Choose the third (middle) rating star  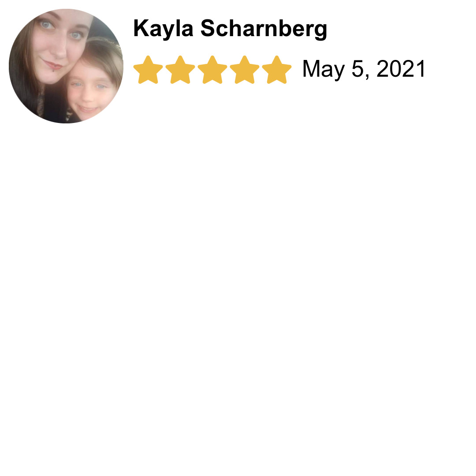coord(212,70)
